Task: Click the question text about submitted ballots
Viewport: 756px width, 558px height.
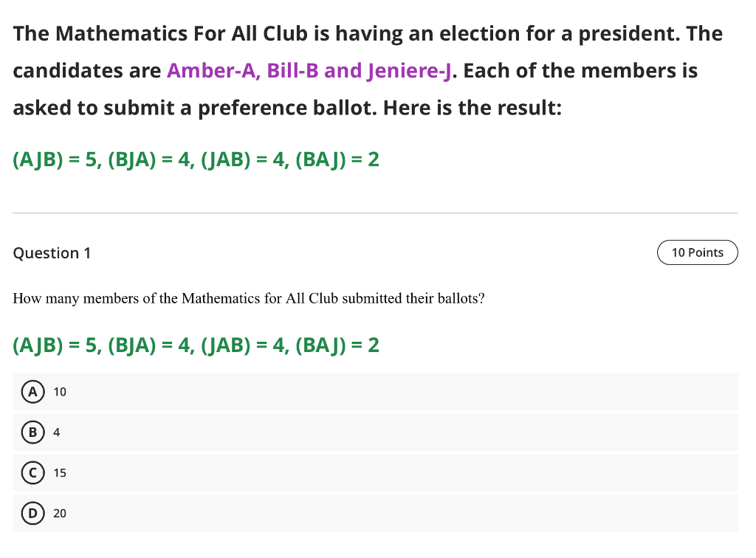Action: [249, 298]
